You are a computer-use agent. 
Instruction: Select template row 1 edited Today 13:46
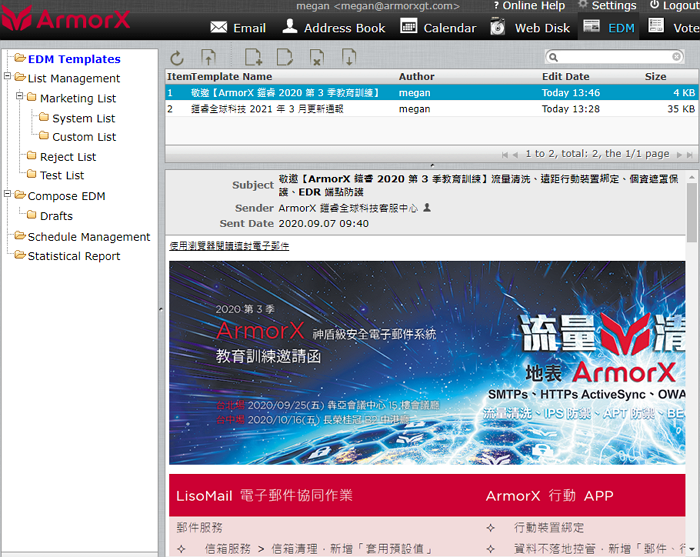431,93
